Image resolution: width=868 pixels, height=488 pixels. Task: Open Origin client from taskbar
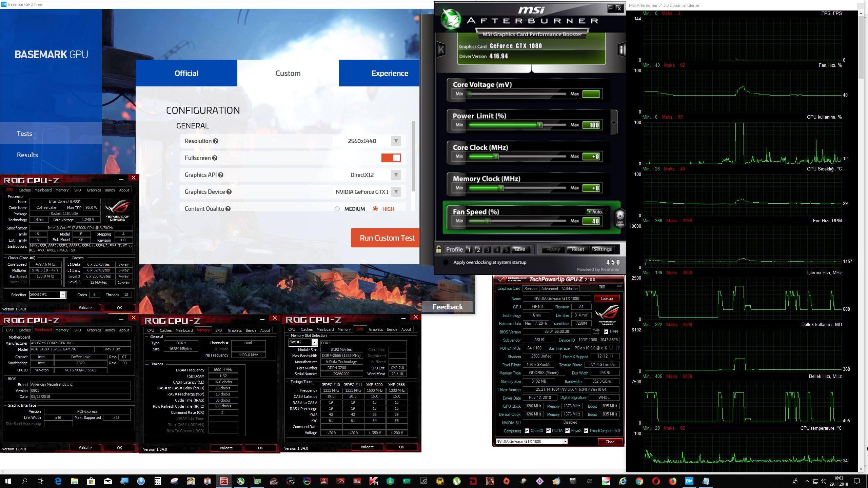[507, 481]
